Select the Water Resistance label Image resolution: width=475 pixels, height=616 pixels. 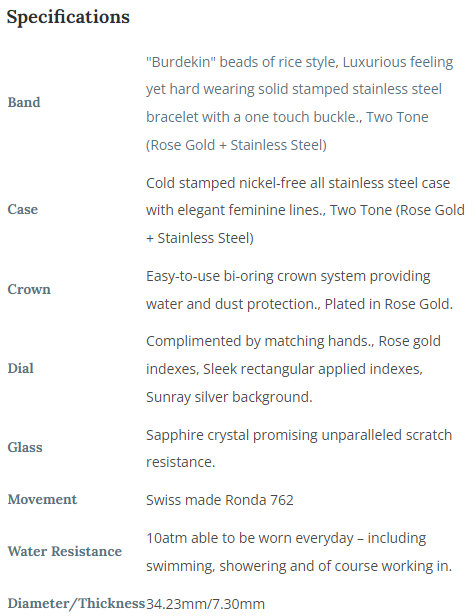click(65, 551)
